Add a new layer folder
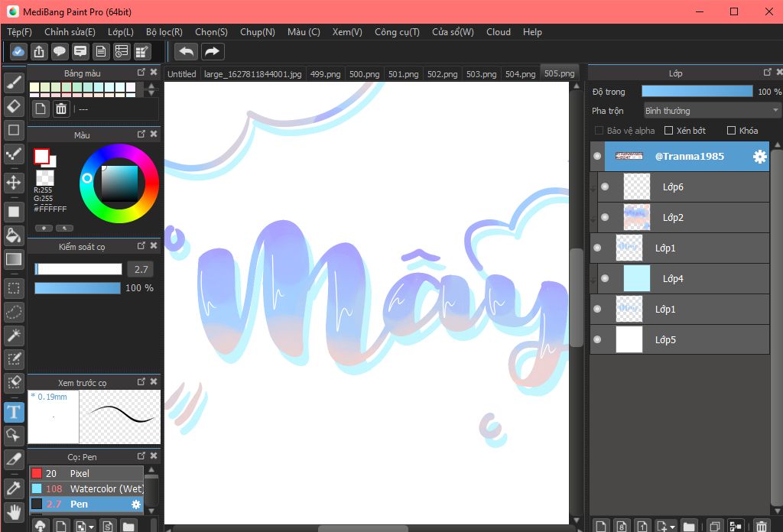Image resolution: width=783 pixels, height=532 pixels. click(689, 526)
